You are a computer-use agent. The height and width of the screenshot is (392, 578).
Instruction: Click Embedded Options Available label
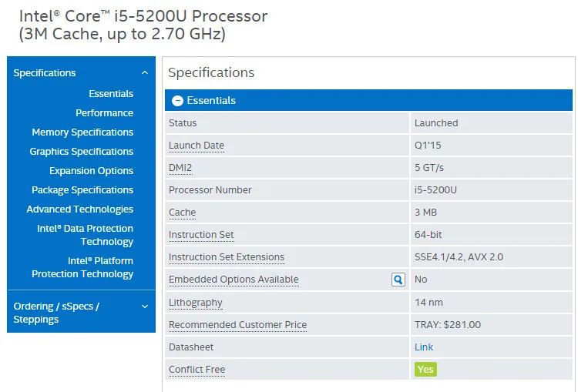234,280
